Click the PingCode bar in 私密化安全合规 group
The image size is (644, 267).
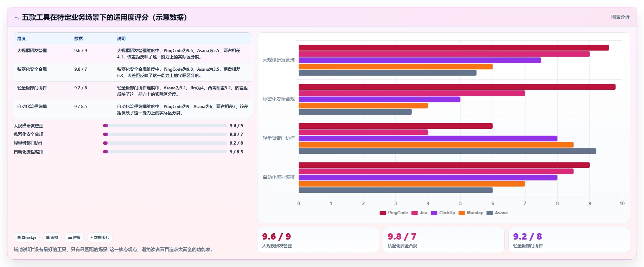click(x=457, y=87)
